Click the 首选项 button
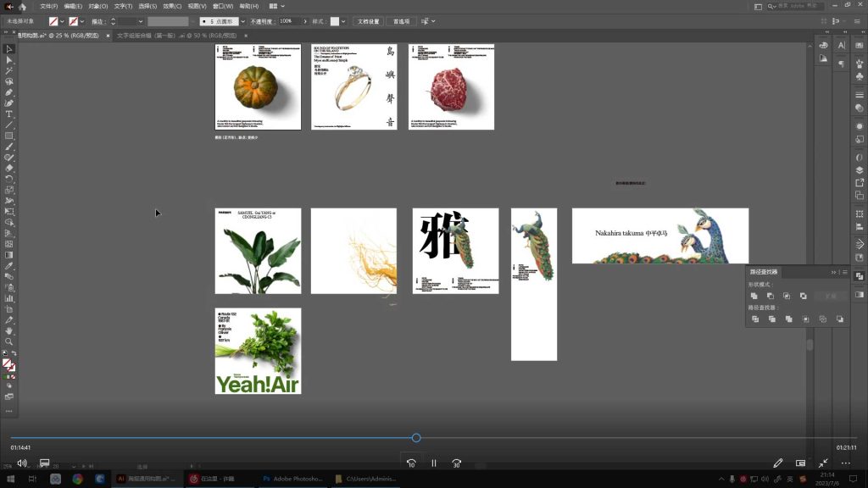The image size is (868, 488). point(401,20)
